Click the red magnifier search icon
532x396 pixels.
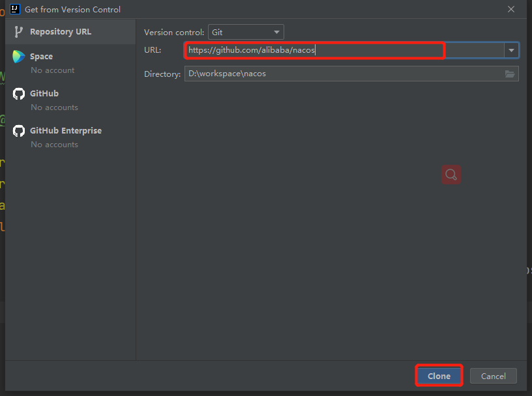(451, 175)
